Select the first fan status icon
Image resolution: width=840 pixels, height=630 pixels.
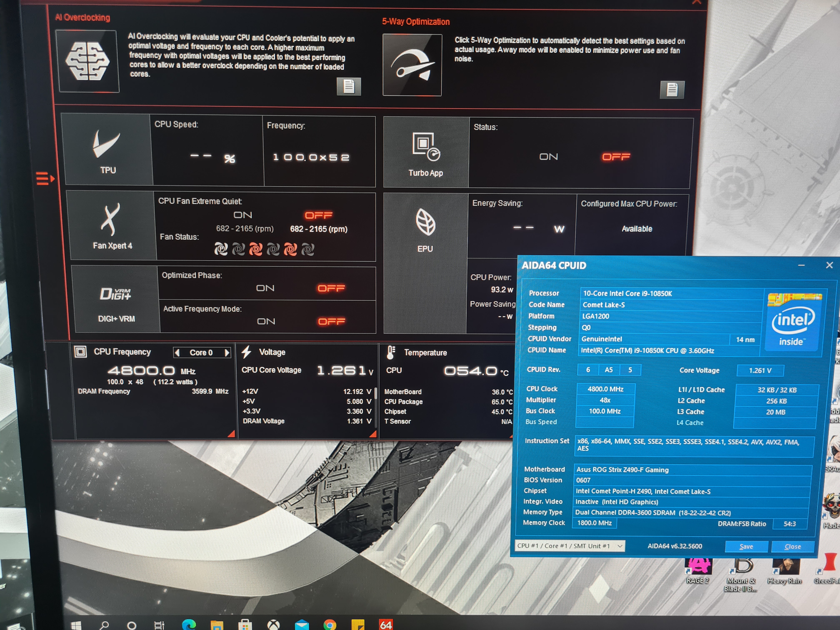(221, 249)
